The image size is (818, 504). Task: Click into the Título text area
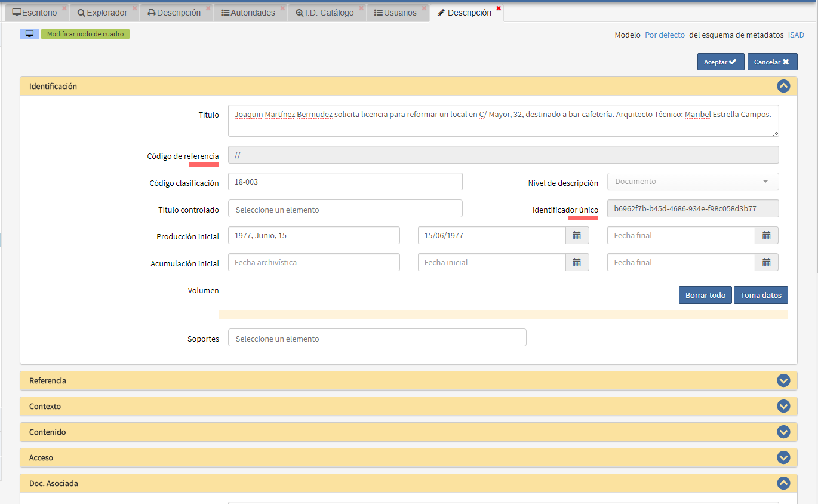pyautogui.click(x=503, y=121)
